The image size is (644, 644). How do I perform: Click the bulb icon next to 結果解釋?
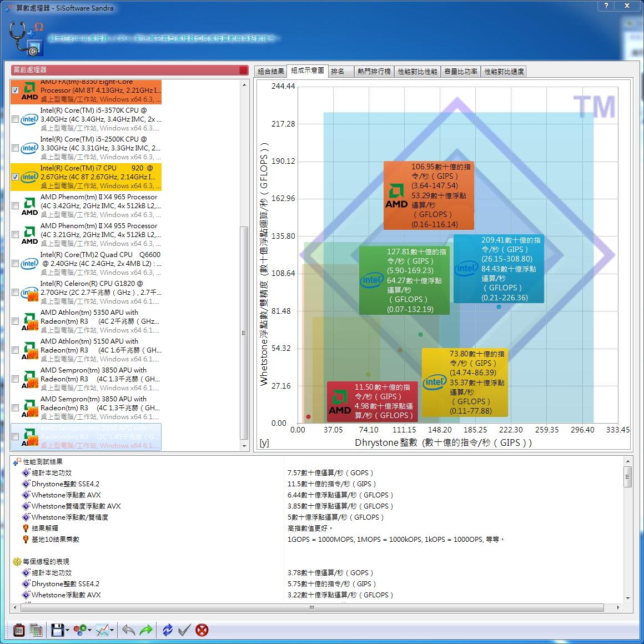(x=26, y=528)
